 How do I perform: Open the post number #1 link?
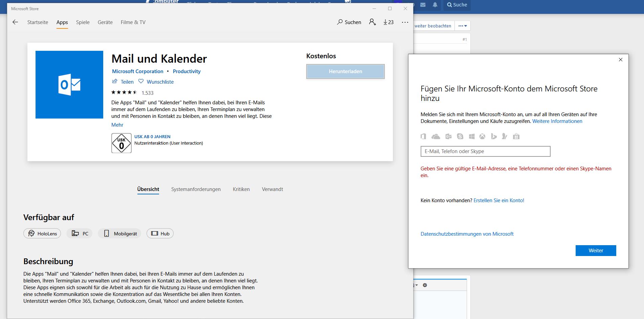pyautogui.click(x=465, y=39)
